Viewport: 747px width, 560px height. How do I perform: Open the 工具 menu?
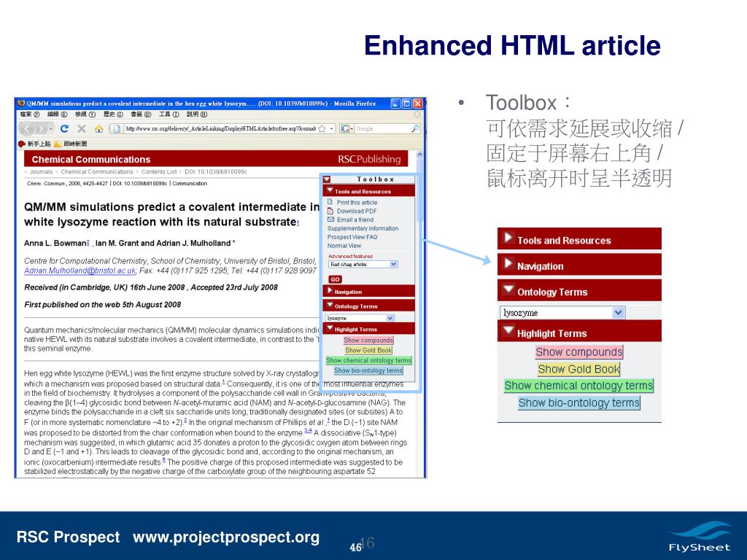[169, 114]
